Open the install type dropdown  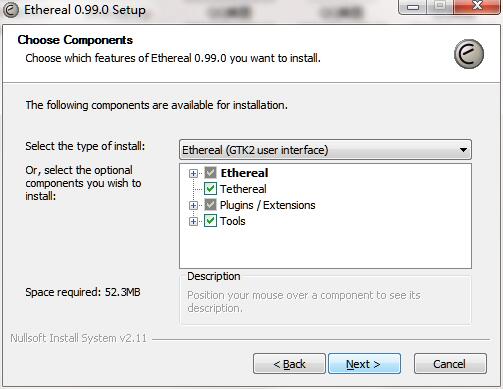(x=325, y=150)
